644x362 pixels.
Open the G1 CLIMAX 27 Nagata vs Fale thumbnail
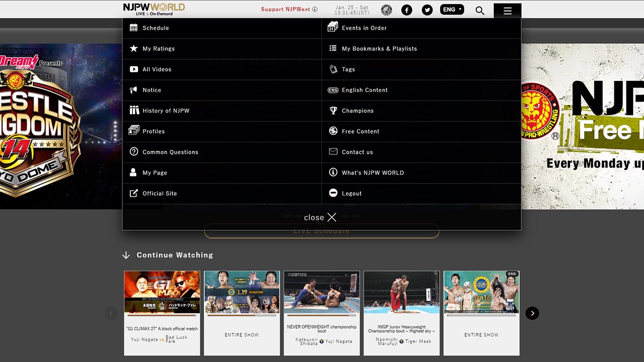point(162,292)
